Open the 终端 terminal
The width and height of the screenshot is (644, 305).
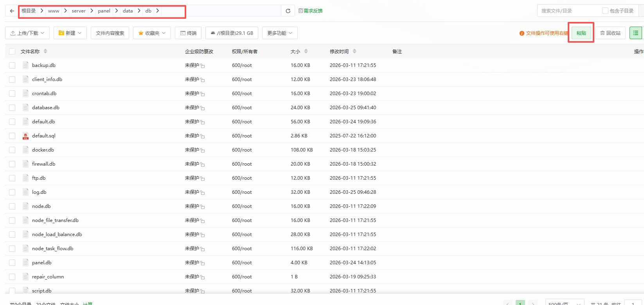click(x=188, y=33)
